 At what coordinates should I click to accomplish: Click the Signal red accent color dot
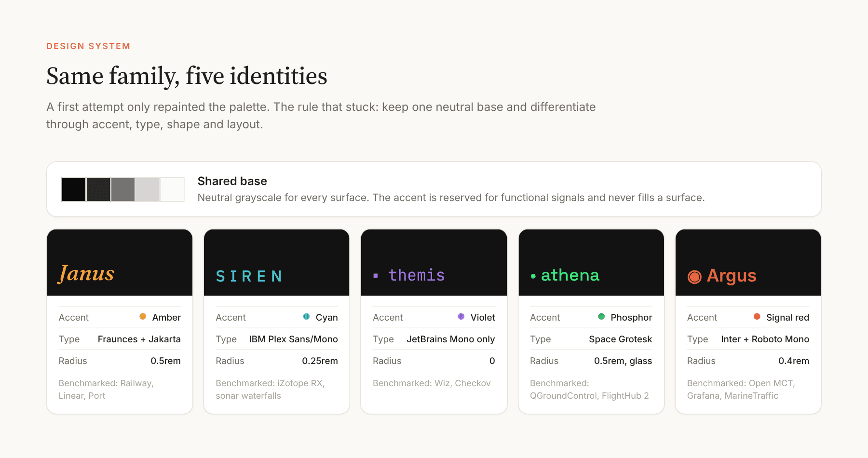[x=757, y=317]
